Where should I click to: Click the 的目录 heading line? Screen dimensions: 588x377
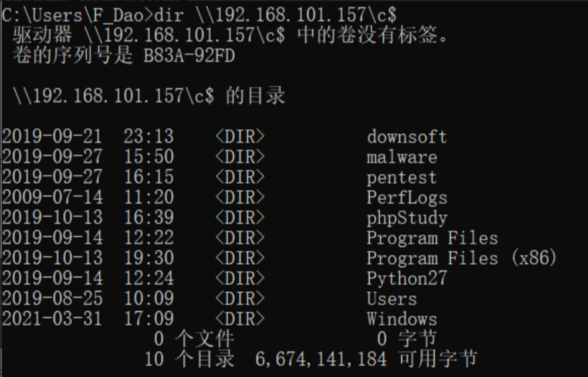tap(149, 96)
